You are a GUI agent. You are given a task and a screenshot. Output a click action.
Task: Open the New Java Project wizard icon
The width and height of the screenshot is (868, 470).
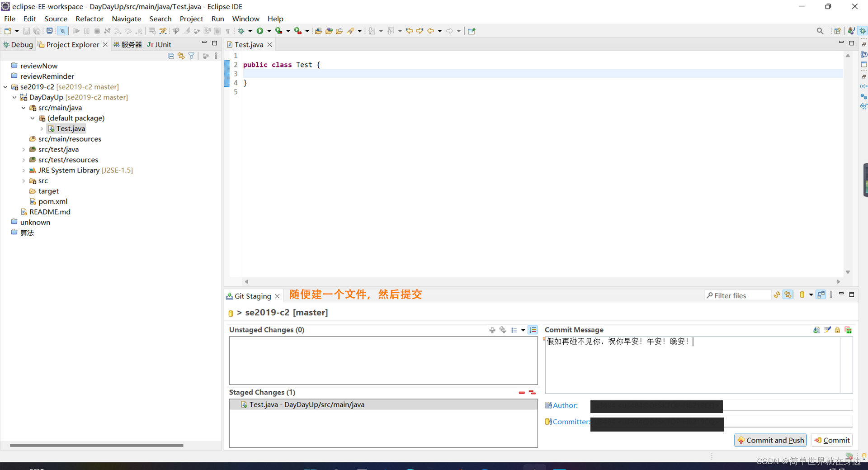pyautogui.click(x=7, y=31)
